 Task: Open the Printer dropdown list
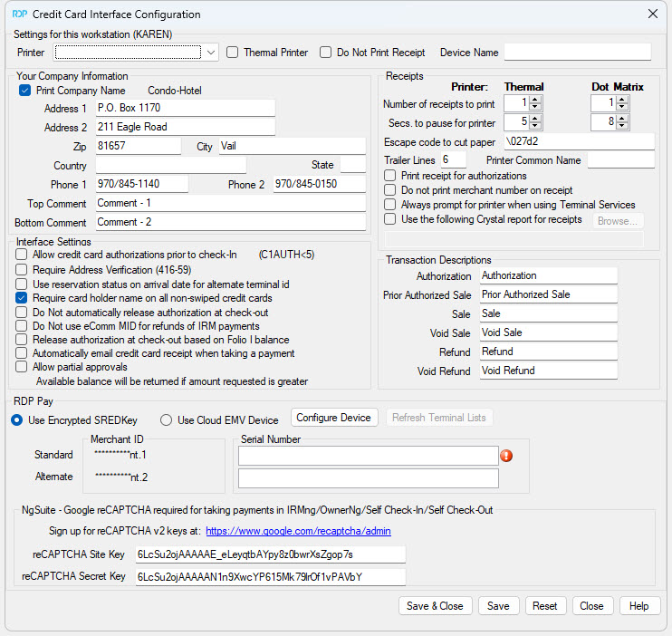(211, 53)
